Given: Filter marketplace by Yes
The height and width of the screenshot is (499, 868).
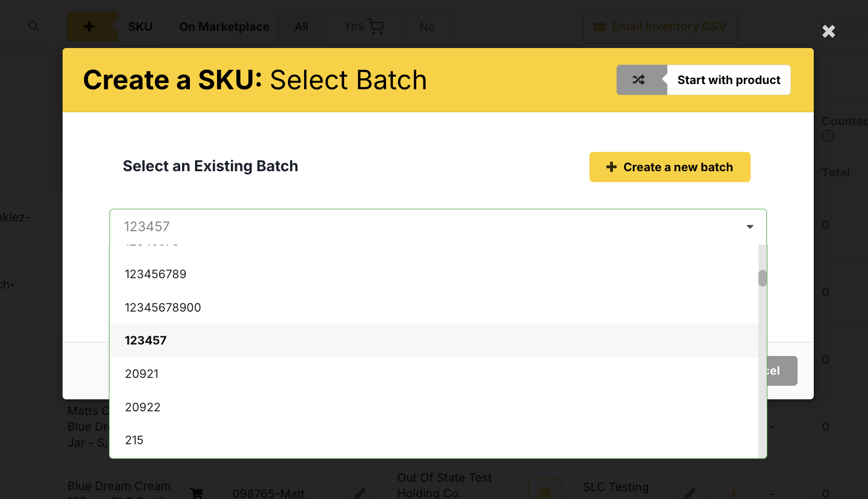Looking at the screenshot, I should click(364, 26).
